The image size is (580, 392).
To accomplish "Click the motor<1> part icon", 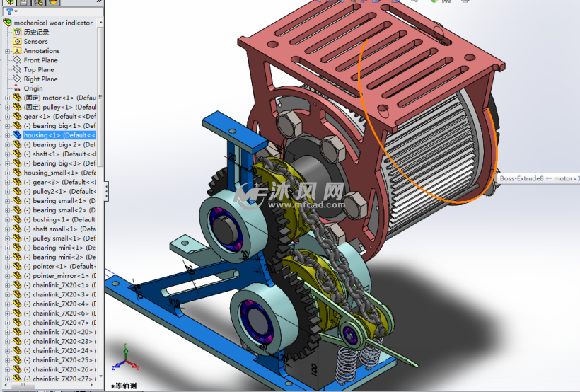I will point(17,98).
